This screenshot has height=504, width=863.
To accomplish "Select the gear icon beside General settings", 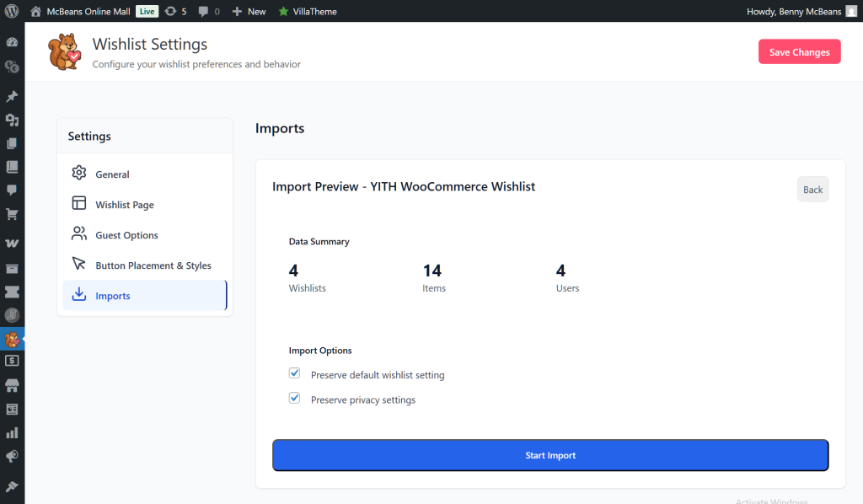I will tap(78, 174).
